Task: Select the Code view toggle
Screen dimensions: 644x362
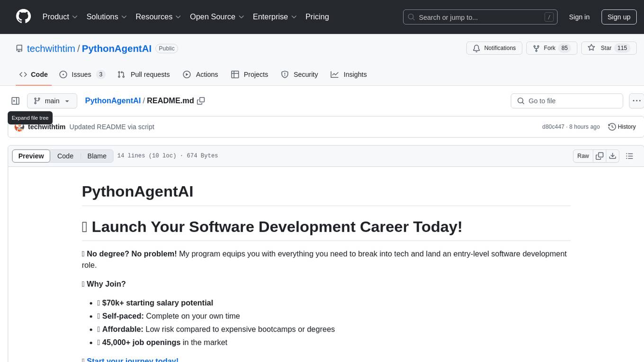Action: click(65, 156)
